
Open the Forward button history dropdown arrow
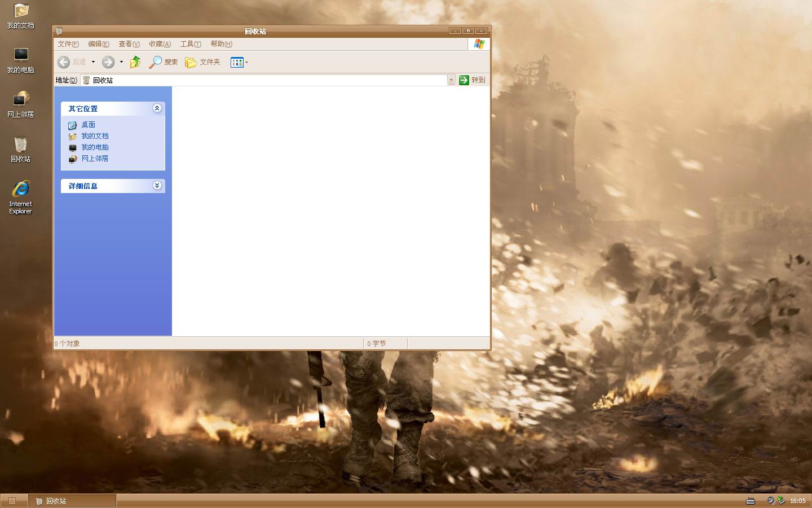(121, 62)
